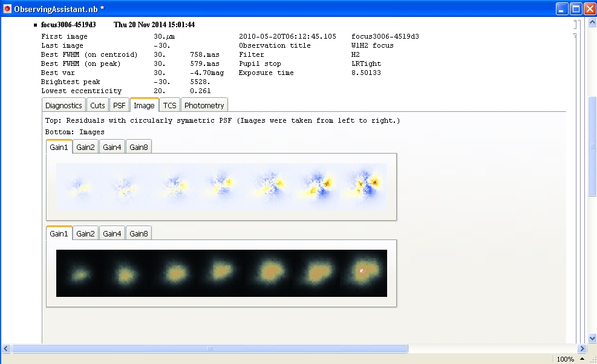Click the 'Best var' label
The height and width of the screenshot is (364, 597).
[x=58, y=73]
